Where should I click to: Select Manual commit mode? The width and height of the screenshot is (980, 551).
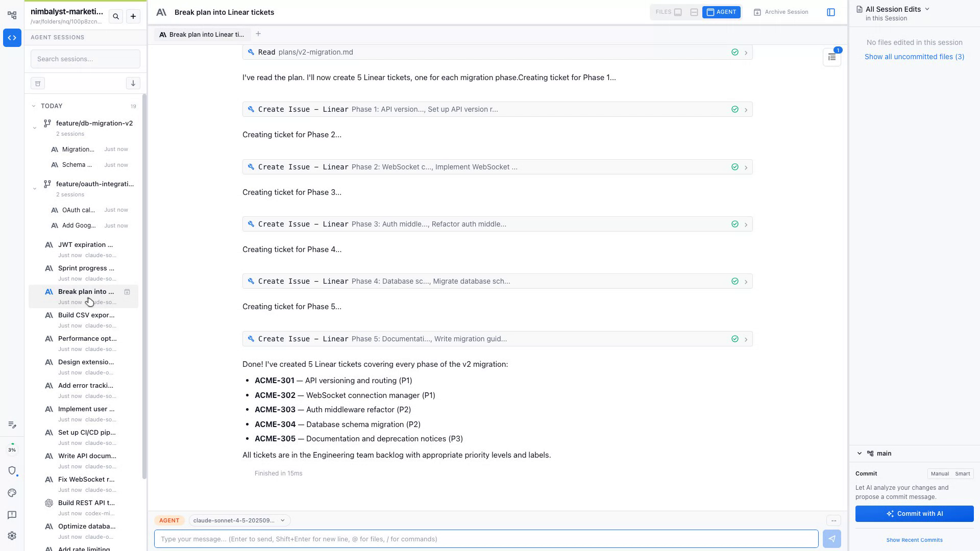[x=940, y=473]
